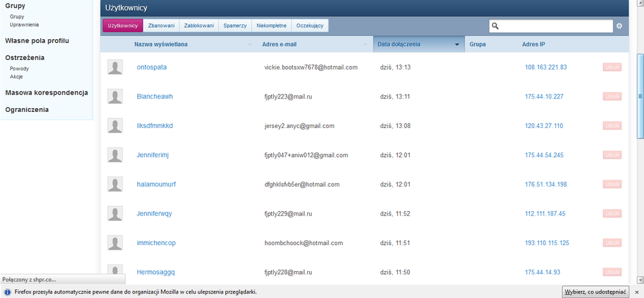This screenshot has width=644, height=298.
Task: Delete user ontospata with Usuń button
Action: (x=612, y=67)
